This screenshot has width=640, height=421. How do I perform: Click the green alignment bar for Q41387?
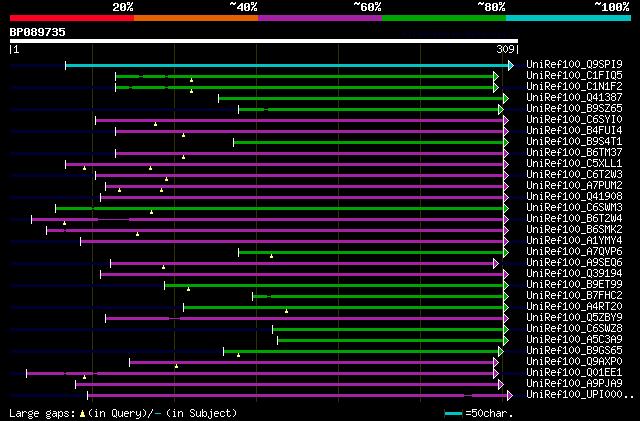click(x=361, y=98)
